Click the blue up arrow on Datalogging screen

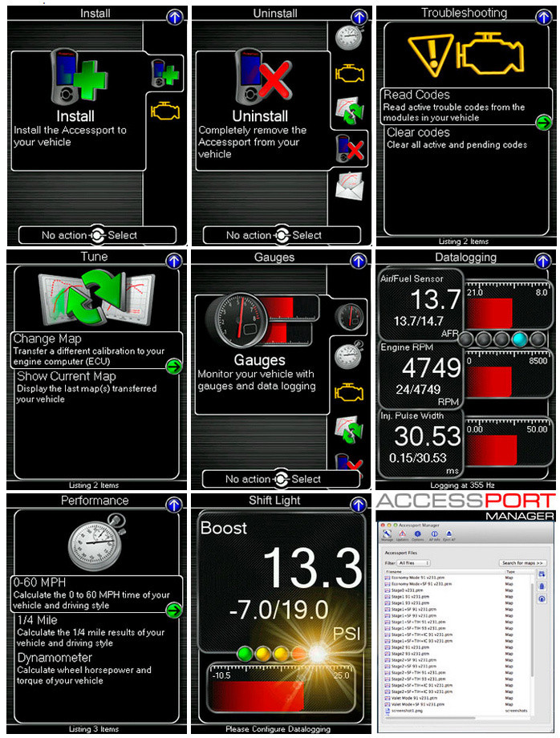tap(543, 261)
